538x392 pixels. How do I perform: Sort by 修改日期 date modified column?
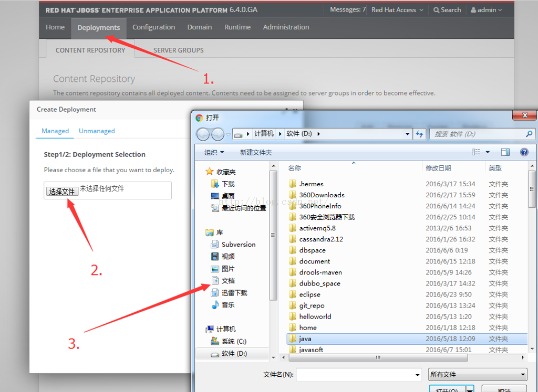(438, 168)
